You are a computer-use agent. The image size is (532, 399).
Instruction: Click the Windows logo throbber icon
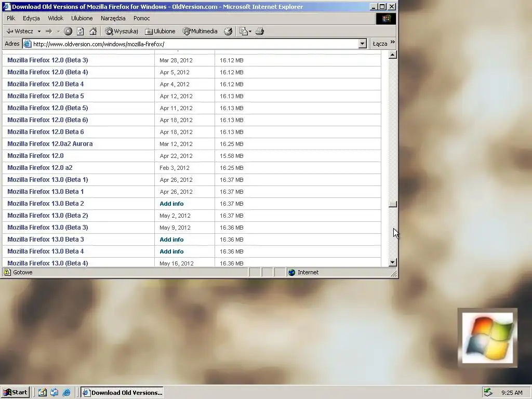point(386,18)
